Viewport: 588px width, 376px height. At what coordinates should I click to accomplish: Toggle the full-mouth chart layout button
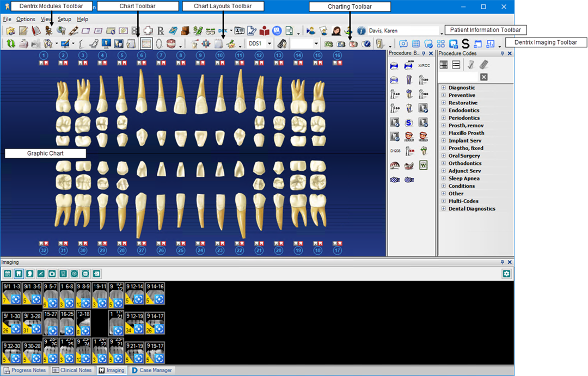pyautogui.click(x=146, y=44)
